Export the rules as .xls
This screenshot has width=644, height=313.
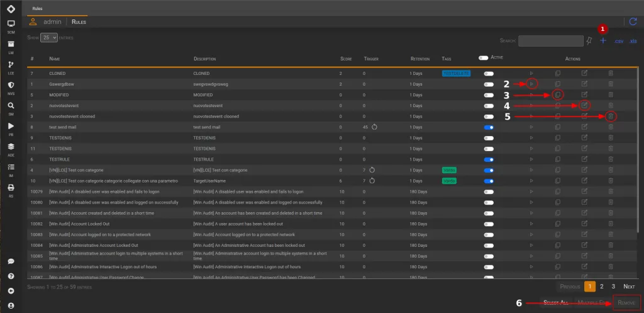pos(633,41)
